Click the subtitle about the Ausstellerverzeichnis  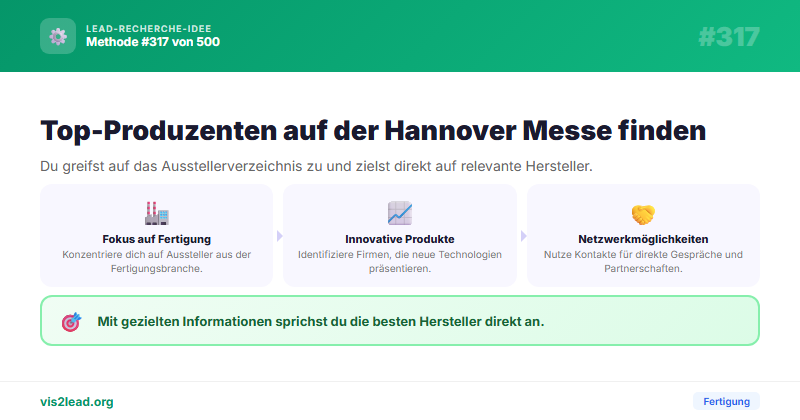pyautogui.click(x=316, y=166)
